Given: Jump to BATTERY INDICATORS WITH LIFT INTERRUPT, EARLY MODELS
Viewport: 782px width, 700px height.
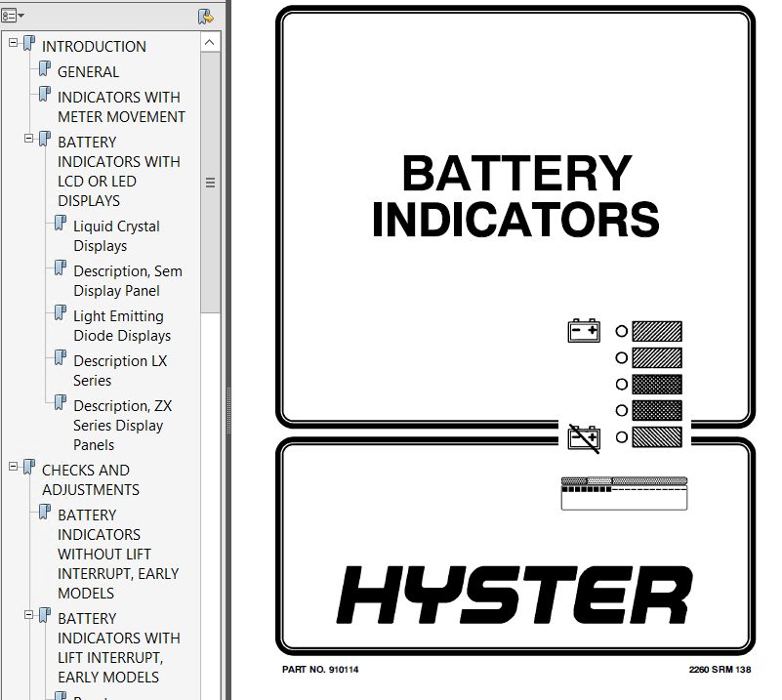Looking at the screenshot, I should 119,647.
